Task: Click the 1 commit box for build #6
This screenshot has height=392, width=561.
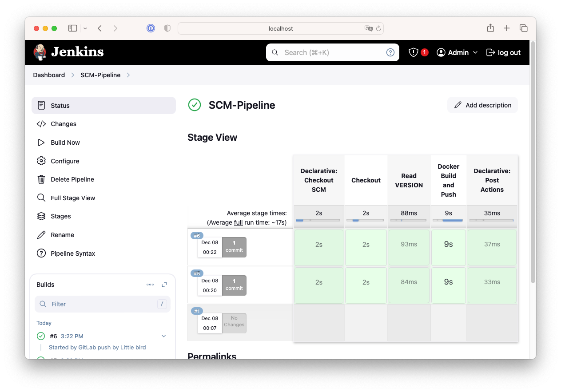Action: click(x=234, y=247)
